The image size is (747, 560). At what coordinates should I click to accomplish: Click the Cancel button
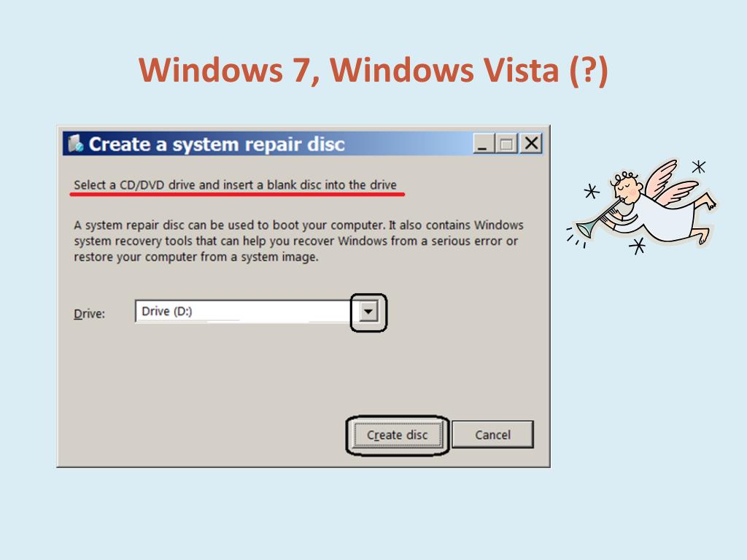[492, 435]
